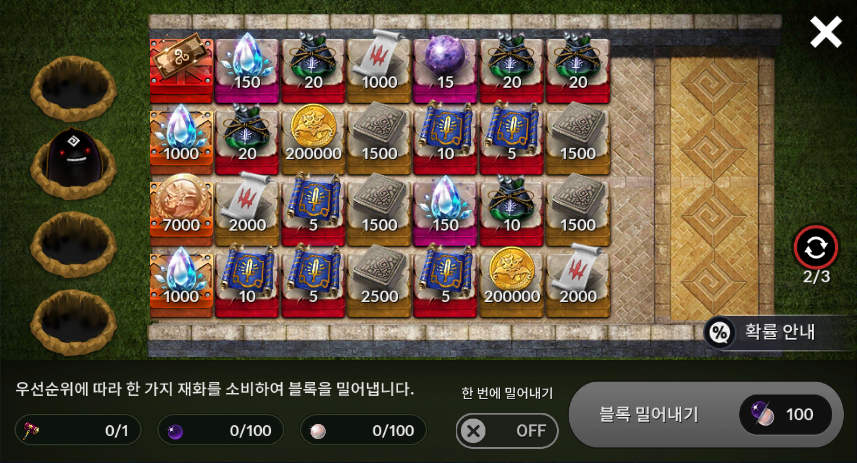Click the red ticket block top-left
This screenshot has height=463, width=857.
[181, 68]
